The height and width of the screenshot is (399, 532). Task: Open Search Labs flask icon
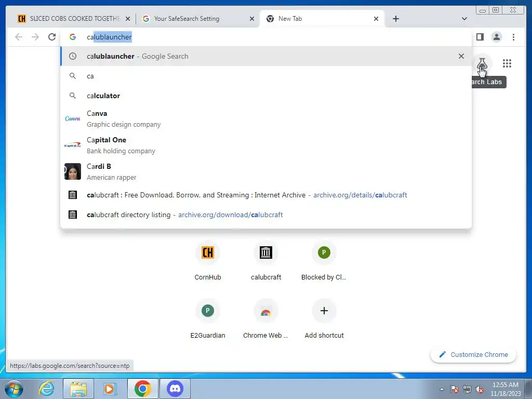point(482,63)
